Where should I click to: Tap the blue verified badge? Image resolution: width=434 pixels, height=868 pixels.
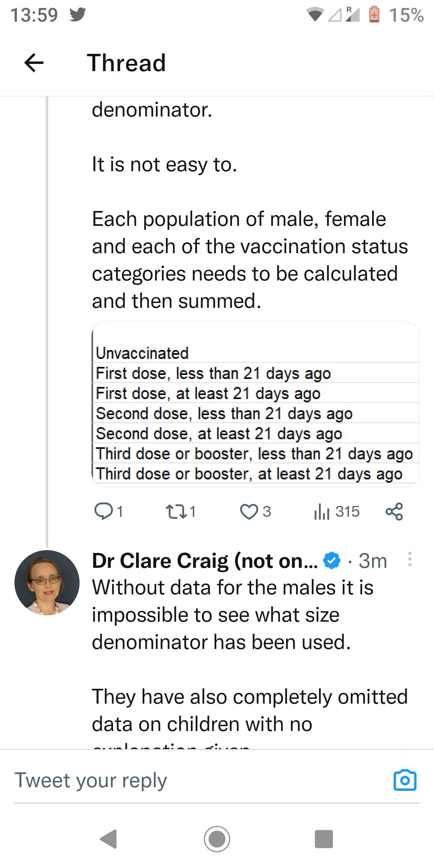pos(332,561)
